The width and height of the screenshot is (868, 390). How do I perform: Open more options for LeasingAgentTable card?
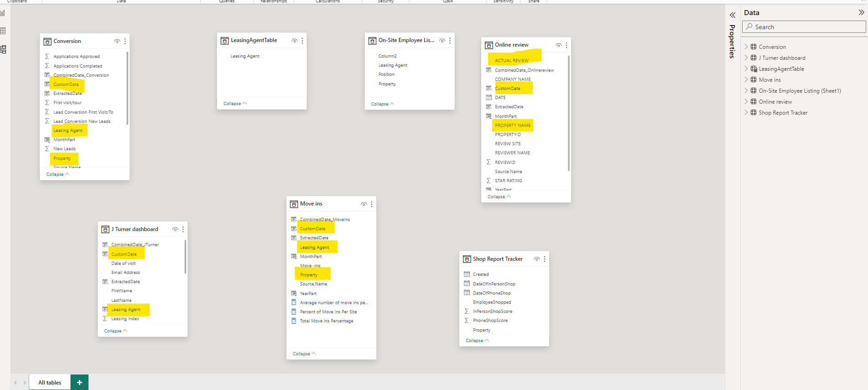[x=302, y=41]
